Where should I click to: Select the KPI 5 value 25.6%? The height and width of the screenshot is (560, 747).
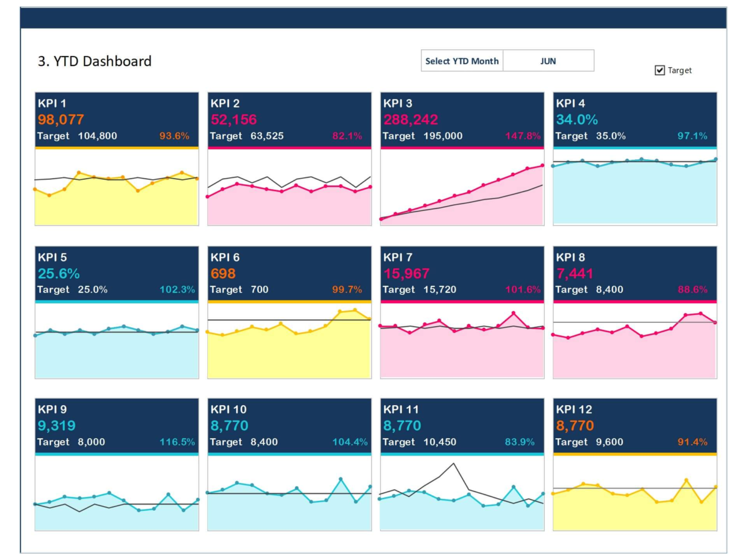[59, 273]
